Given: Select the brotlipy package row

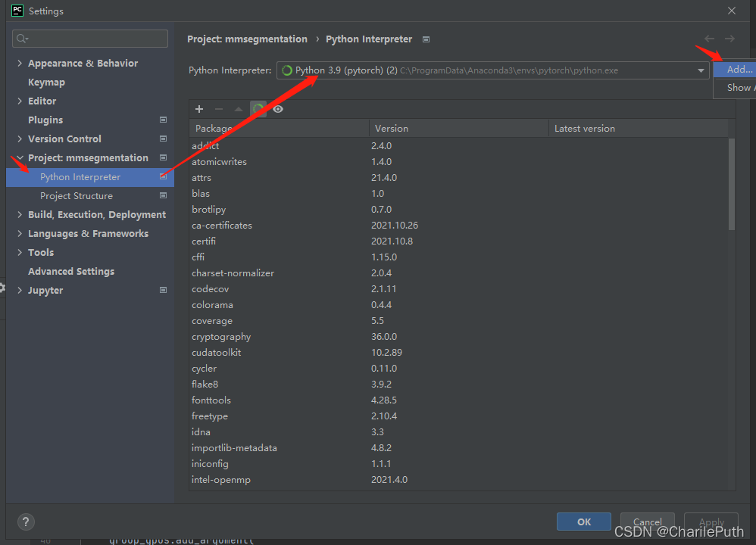Looking at the screenshot, I should pos(458,209).
